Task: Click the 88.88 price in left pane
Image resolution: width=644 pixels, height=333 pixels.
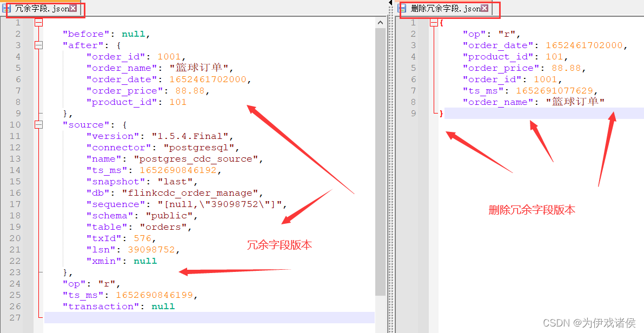Action: 190,91
